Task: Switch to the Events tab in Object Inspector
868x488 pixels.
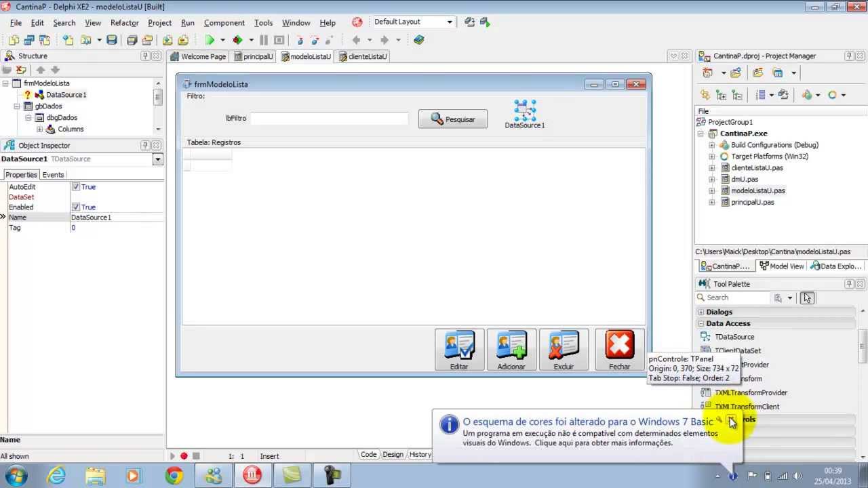Action: tap(53, 174)
